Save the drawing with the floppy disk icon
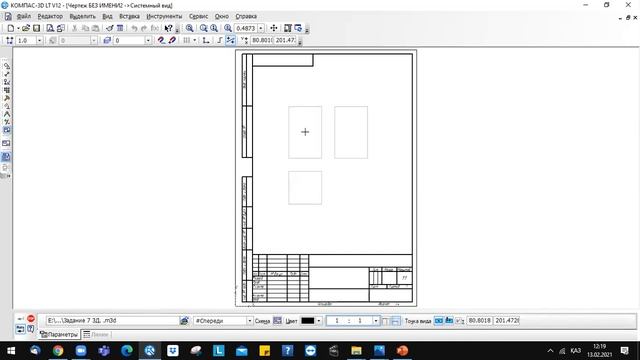The width and height of the screenshot is (640, 360). click(36, 28)
